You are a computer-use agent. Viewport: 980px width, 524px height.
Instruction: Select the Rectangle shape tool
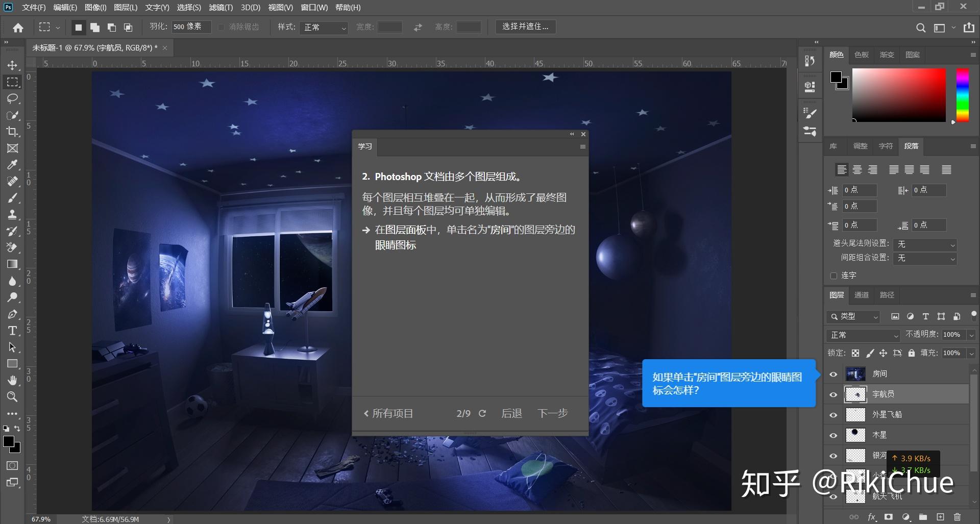point(13,364)
